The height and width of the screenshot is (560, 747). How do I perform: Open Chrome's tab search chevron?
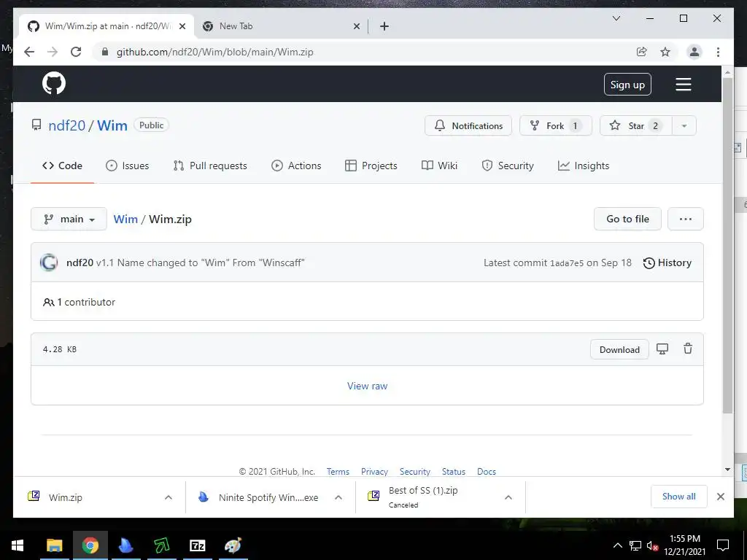pos(616,18)
